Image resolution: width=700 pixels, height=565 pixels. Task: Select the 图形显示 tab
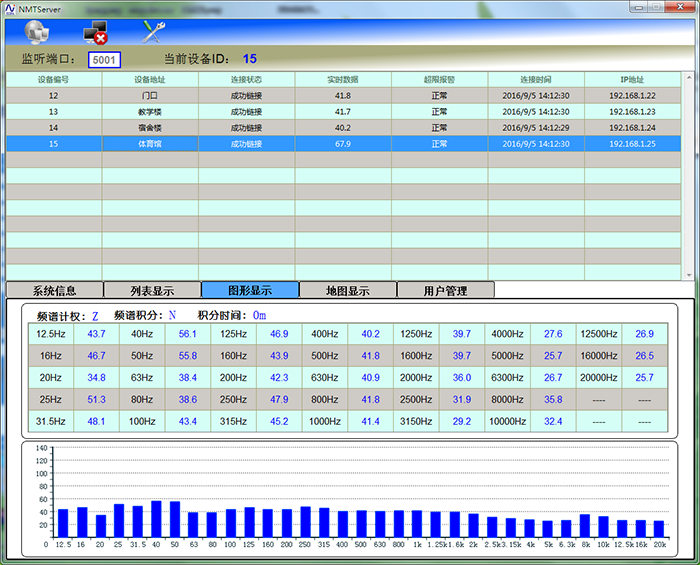pyautogui.click(x=250, y=291)
